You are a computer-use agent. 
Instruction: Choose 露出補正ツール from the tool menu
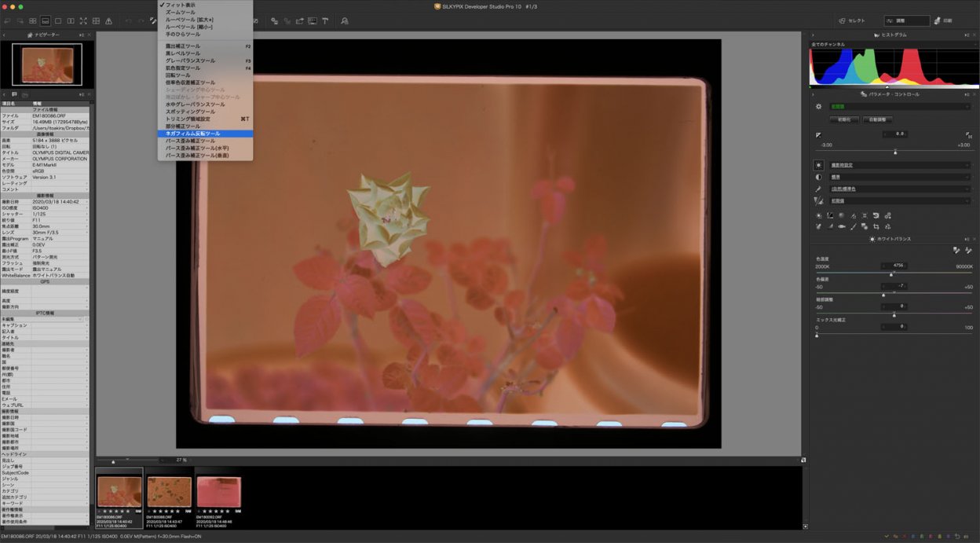(x=183, y=46)
